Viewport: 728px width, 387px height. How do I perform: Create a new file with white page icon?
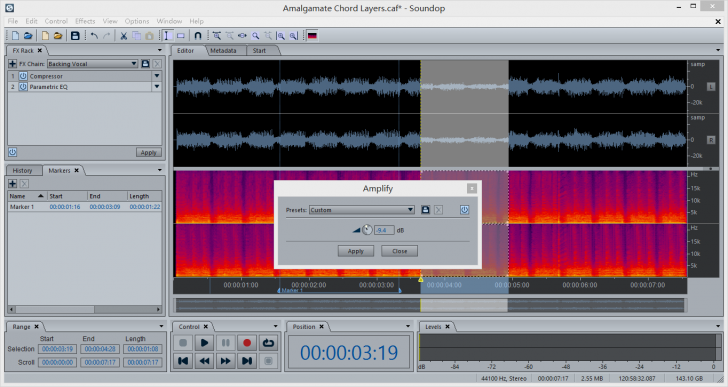point(15,36)
